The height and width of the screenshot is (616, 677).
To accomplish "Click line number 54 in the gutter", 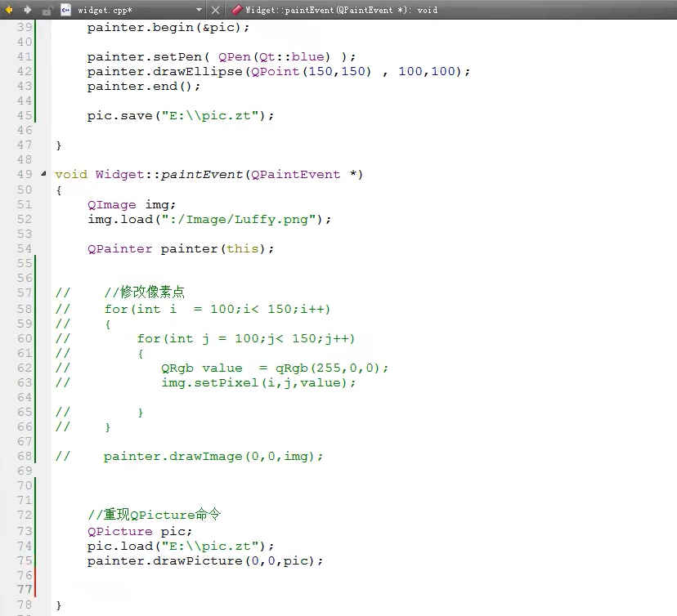I will (x=25, y=248).
